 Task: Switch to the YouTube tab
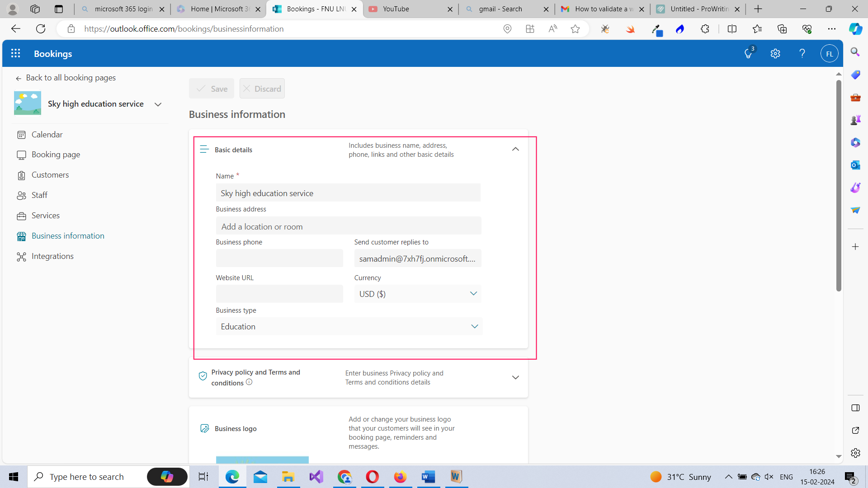(x=397, y=9)
